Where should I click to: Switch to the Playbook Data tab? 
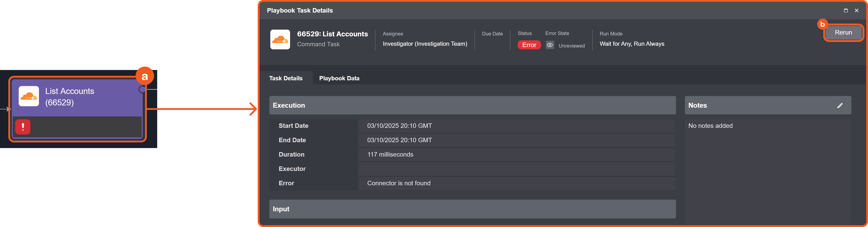tap(339, 78)
